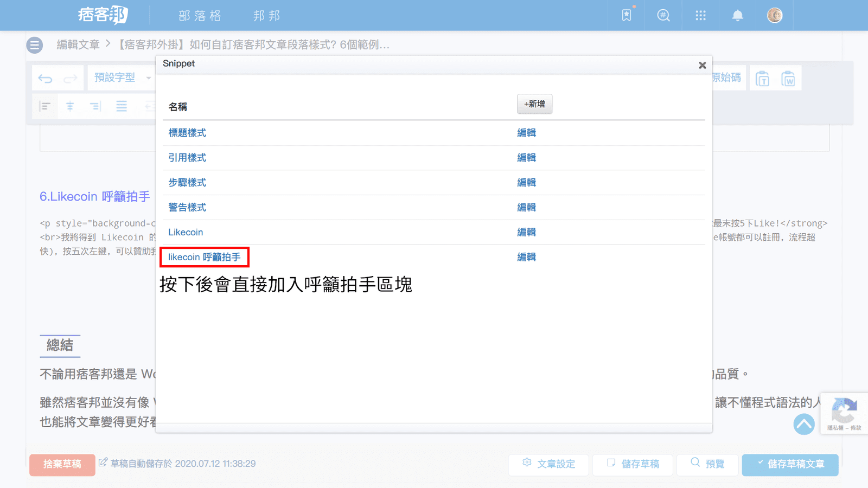Click the blue scroll-to-top arrow

pyautogui.click(x=805, y=425)
